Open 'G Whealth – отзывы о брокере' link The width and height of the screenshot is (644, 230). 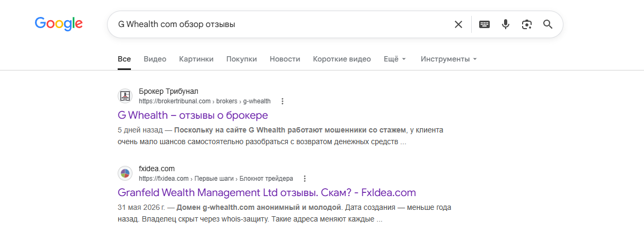[193, 115]
